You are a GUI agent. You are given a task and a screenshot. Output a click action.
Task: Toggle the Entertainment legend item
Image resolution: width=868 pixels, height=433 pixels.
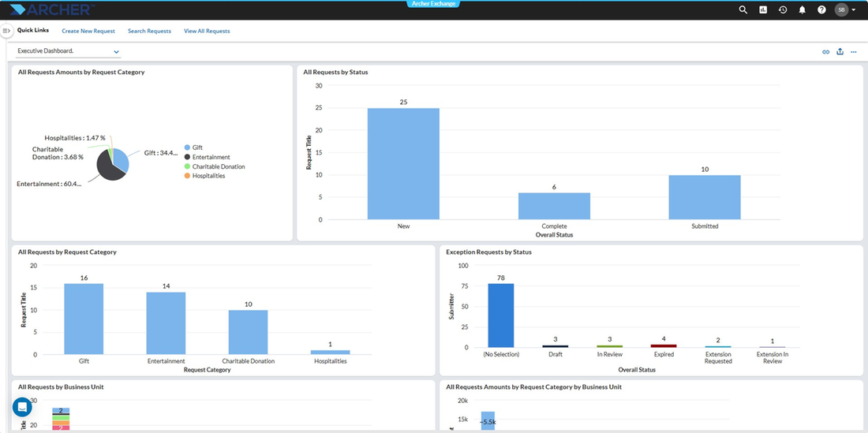click(x=207, y=157)
